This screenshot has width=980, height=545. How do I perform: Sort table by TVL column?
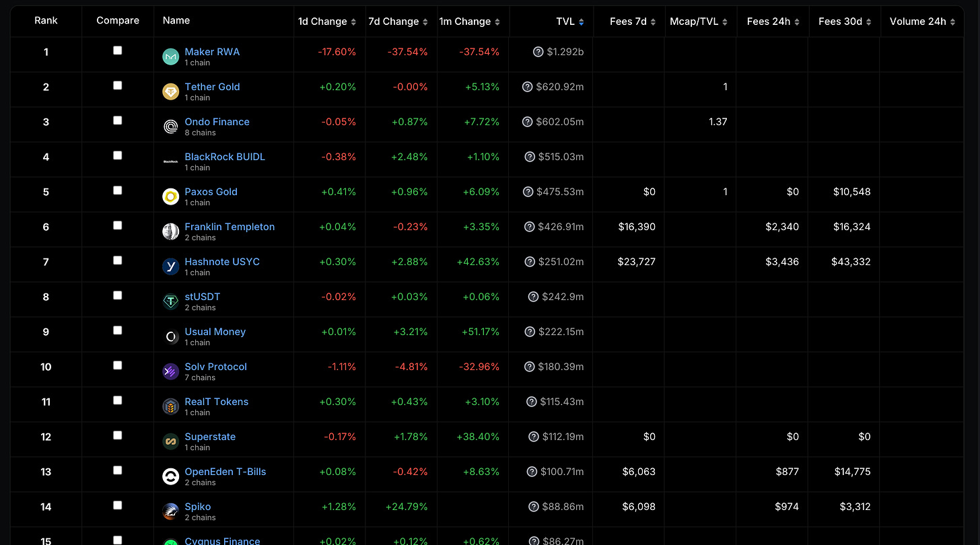tap(570, 22)
